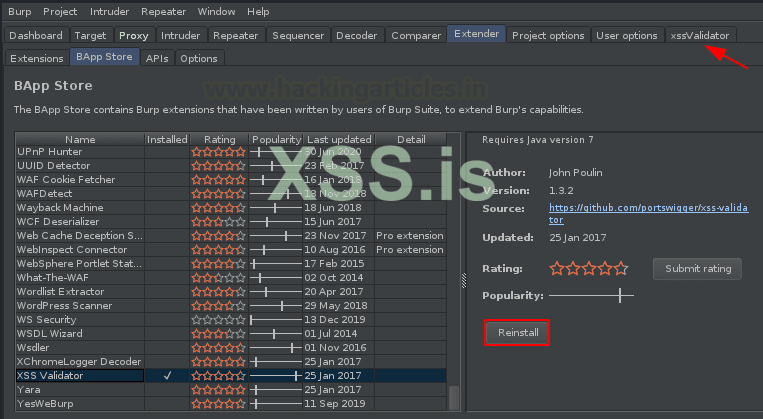Select the WS Security row

(231, 320)
